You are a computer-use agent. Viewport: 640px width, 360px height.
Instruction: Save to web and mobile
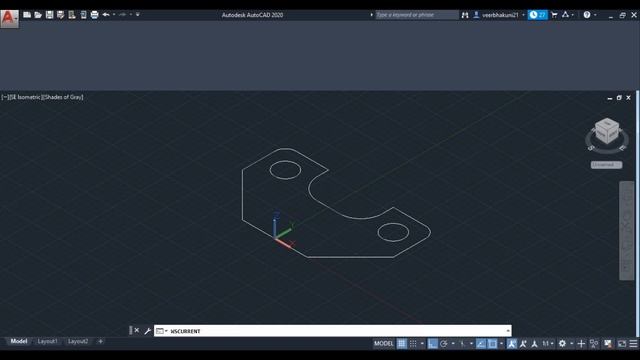click(x=83, y=15)
